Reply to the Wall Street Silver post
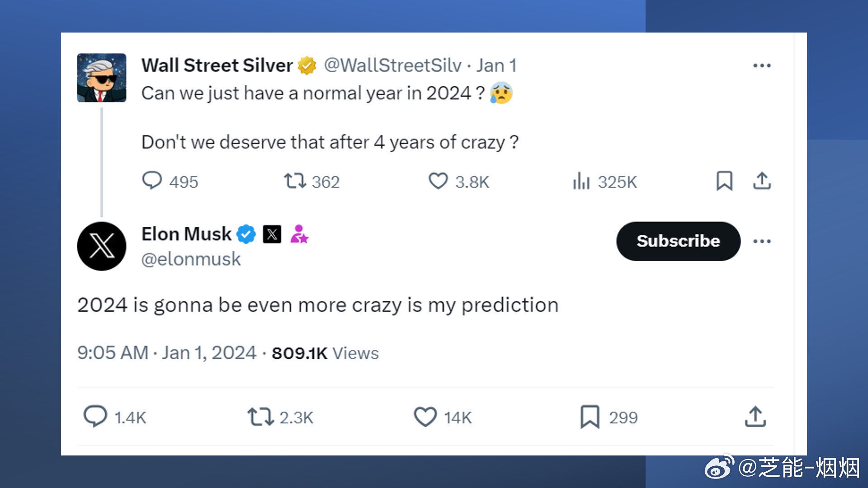 [x=152, y=181]
